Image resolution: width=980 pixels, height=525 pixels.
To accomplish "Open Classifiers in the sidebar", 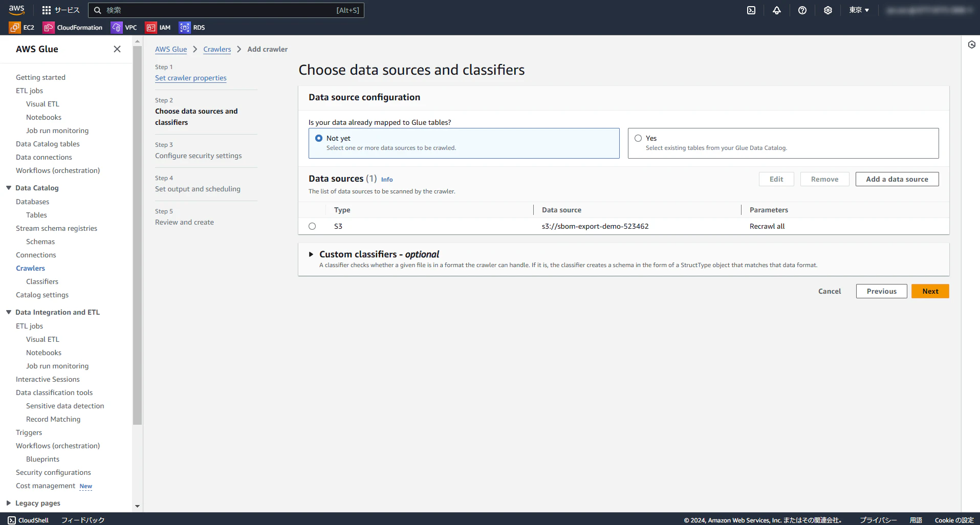I will click(42, 281).
